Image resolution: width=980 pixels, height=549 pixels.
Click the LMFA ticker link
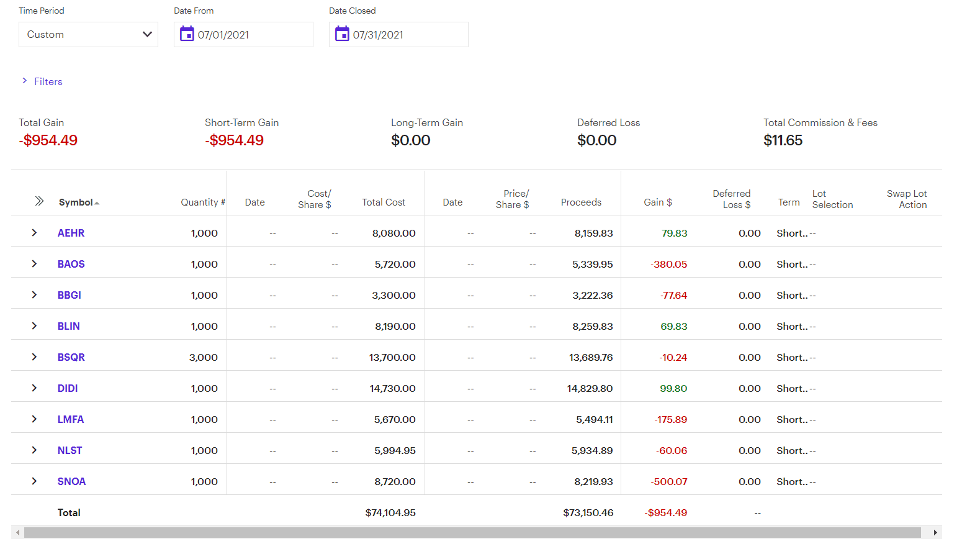click(71, 420)
